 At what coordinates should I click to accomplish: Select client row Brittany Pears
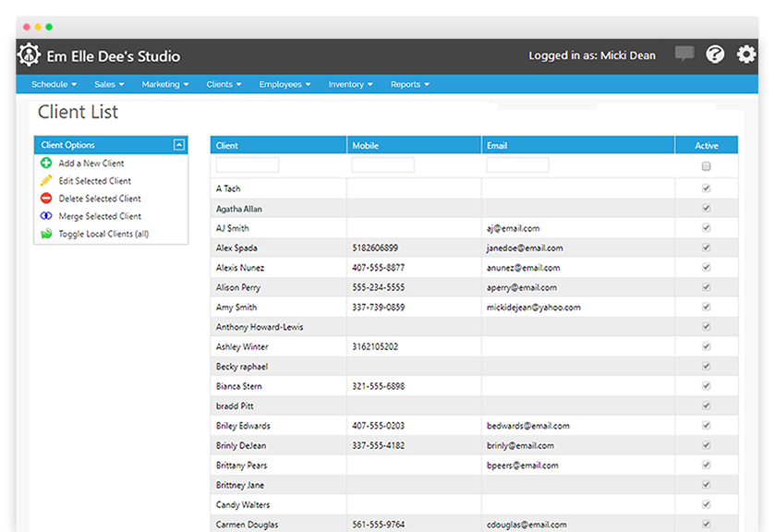(474, 465)
